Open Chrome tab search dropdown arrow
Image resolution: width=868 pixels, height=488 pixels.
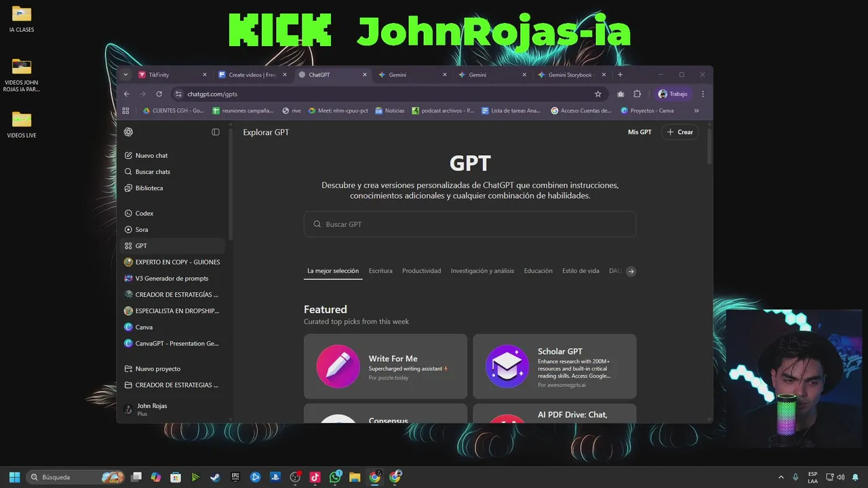(125, 75)
